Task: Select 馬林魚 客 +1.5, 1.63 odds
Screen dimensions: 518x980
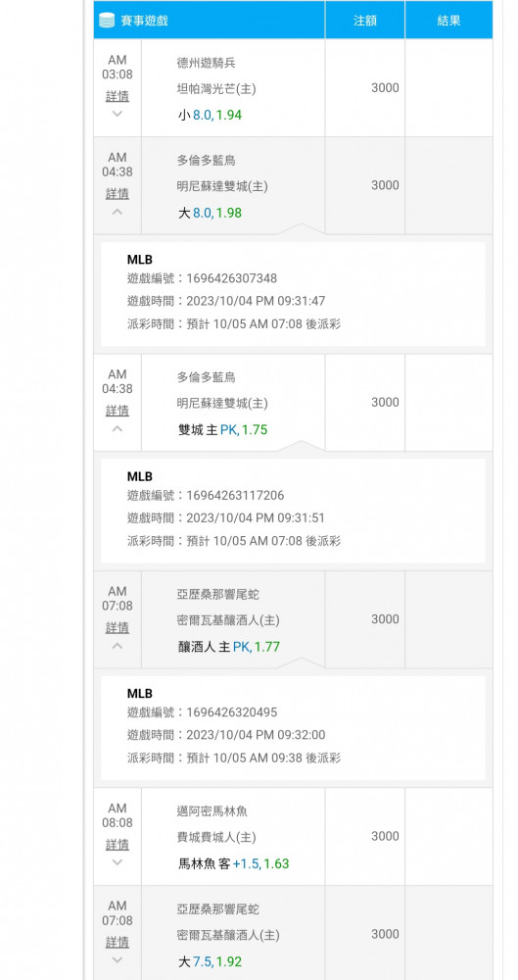Action: pyautogui.click(x=234, y=863)
